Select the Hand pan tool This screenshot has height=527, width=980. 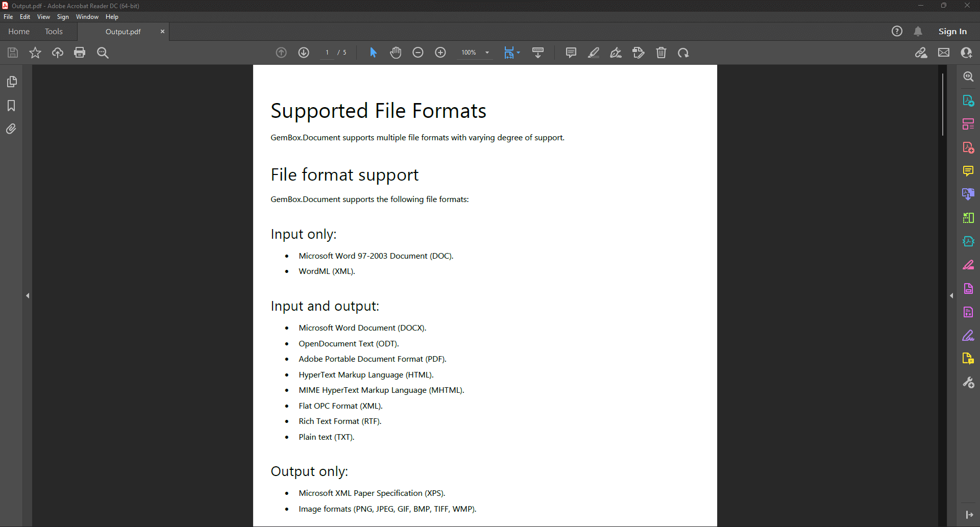(x=396, y=53)
